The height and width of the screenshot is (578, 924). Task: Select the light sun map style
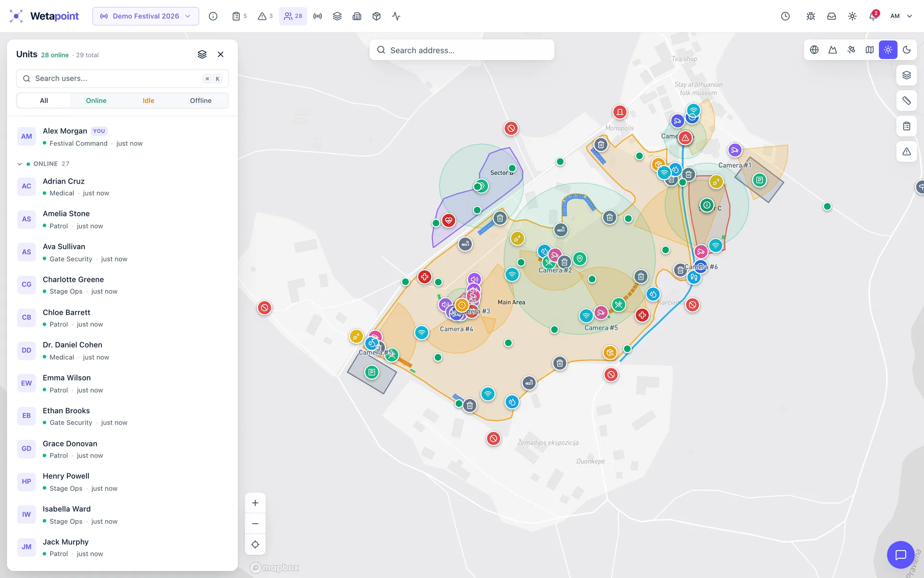pos(888,50)
